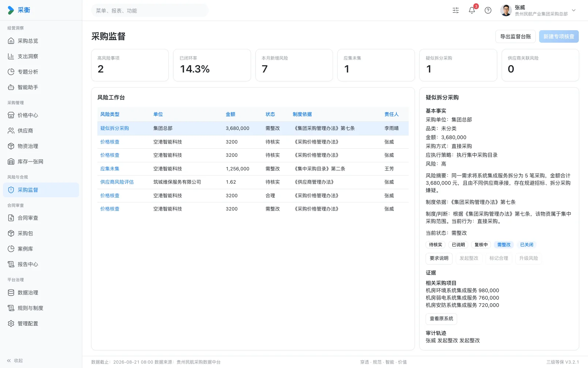This screenshot has width=588, height=368.
Task: Open 应集未集 risk row link
Action: [x=110, y=169]
